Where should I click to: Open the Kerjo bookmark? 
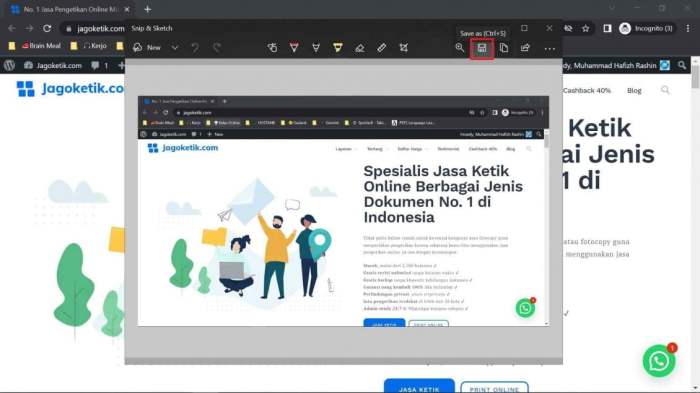click(x=89, y=46)
